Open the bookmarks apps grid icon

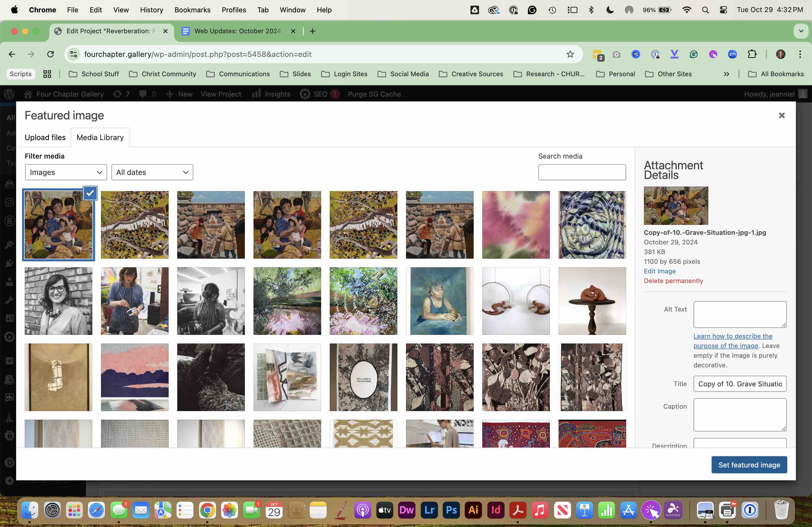[47, 74]
